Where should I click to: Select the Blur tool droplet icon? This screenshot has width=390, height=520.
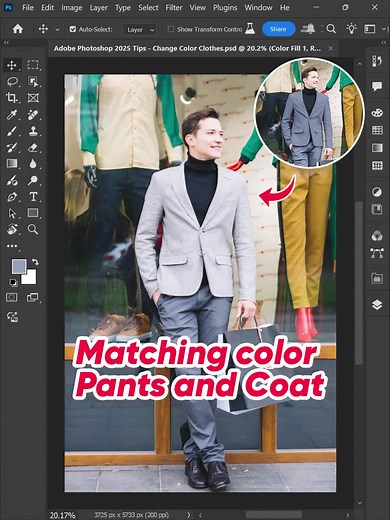33,164
